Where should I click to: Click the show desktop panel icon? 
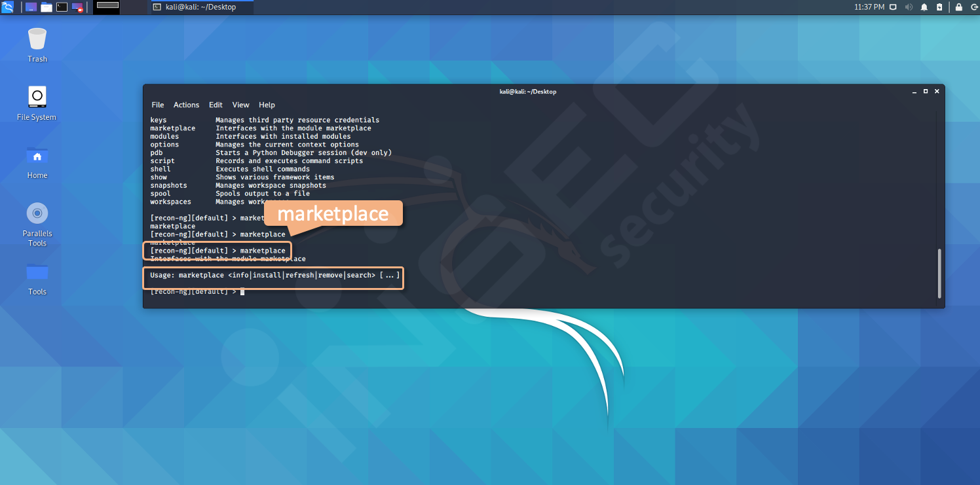[x=31, y=7]
